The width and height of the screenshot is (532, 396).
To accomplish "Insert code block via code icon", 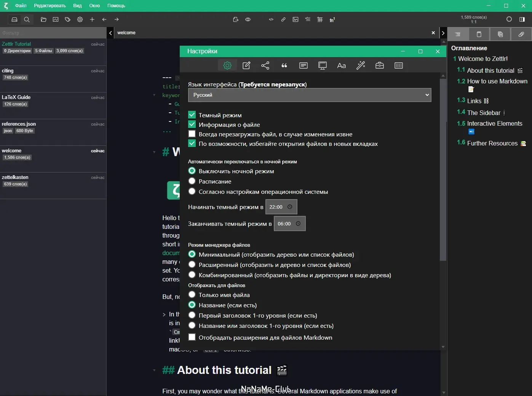I will [271, 19].
